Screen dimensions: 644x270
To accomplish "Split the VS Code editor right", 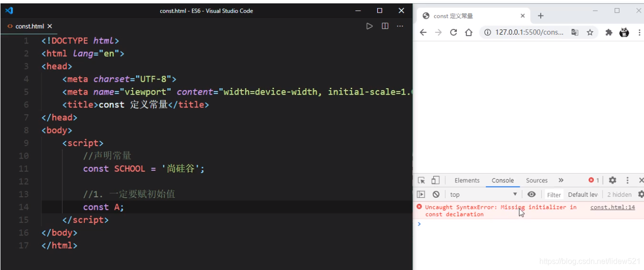I will (x=385, y=26).
